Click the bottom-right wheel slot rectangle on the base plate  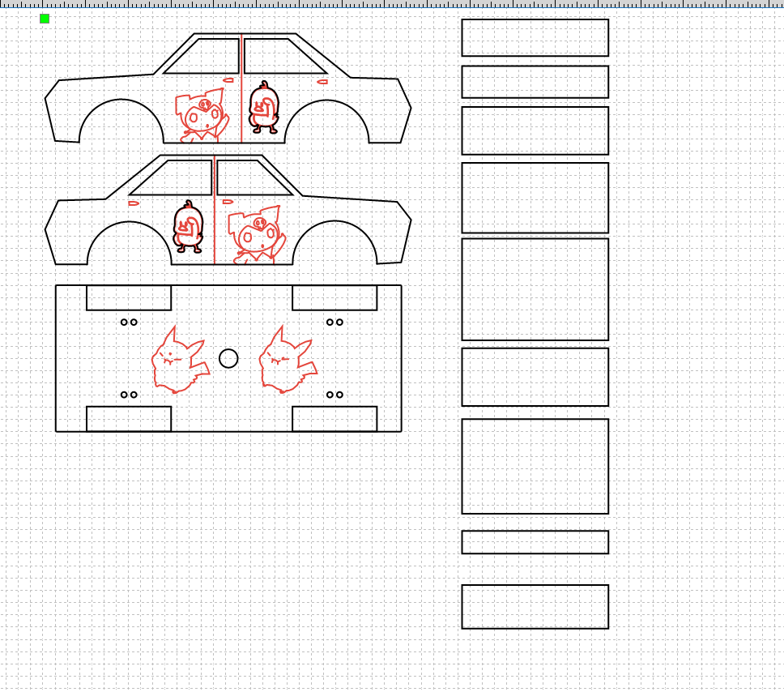(x=334, y=419)
